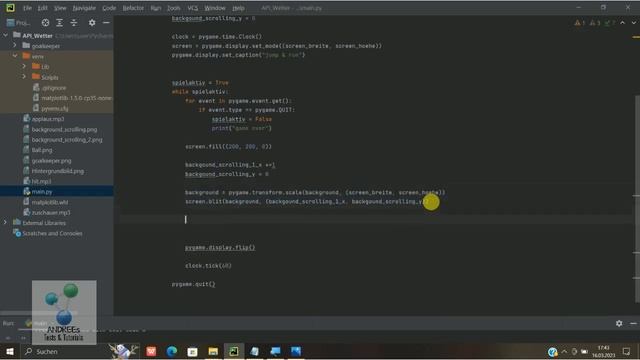Click Collapse All icon in Project panel
This screenshot has height=360, width=640.
click(x=74, y=23)
